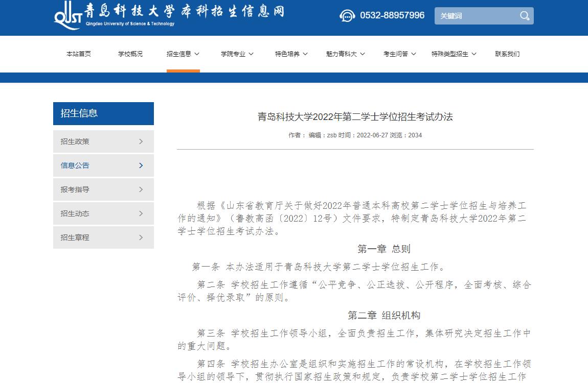
Task: Click the arrow icon on 报考指导 row
Action: point(141,189)
